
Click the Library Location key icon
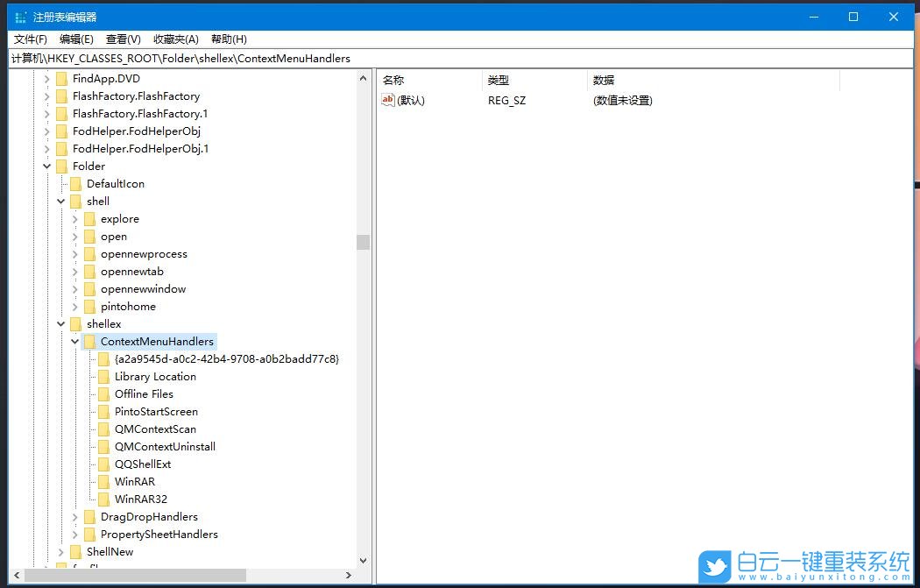[105, 376]
